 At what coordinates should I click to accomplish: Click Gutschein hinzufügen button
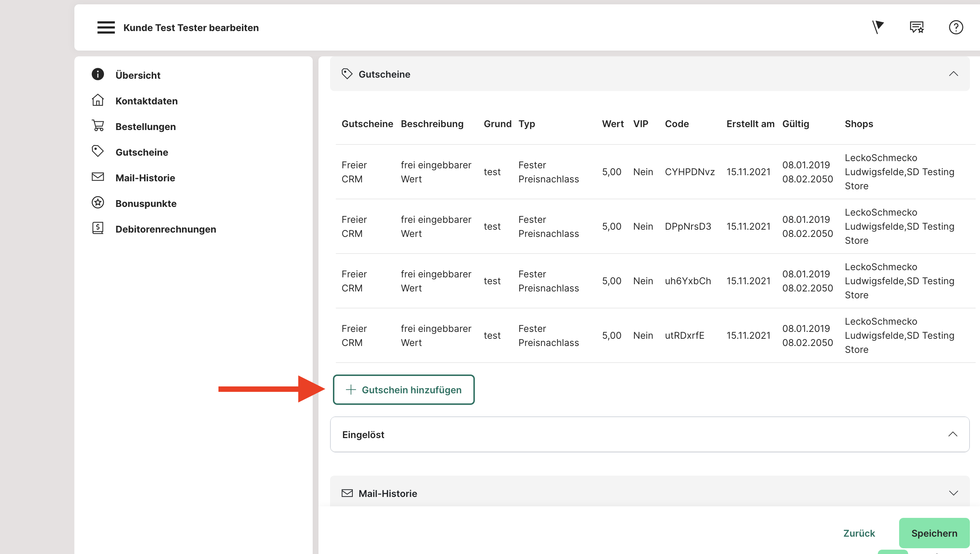tap(403, 390)
